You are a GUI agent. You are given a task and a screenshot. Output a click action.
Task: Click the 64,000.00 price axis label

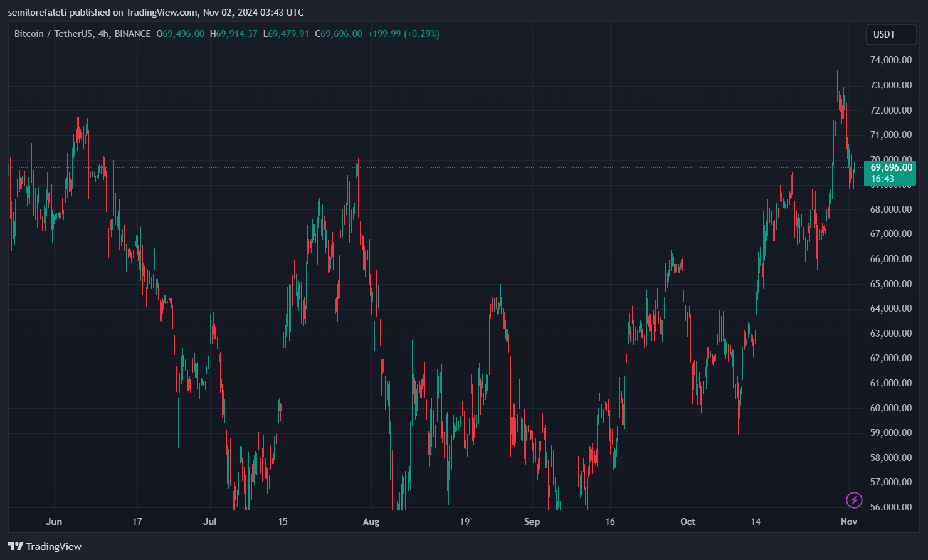[x=891, y=309]
